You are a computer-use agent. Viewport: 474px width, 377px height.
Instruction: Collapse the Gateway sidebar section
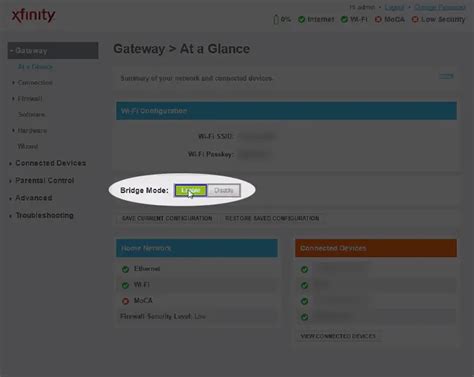point(53,51)
